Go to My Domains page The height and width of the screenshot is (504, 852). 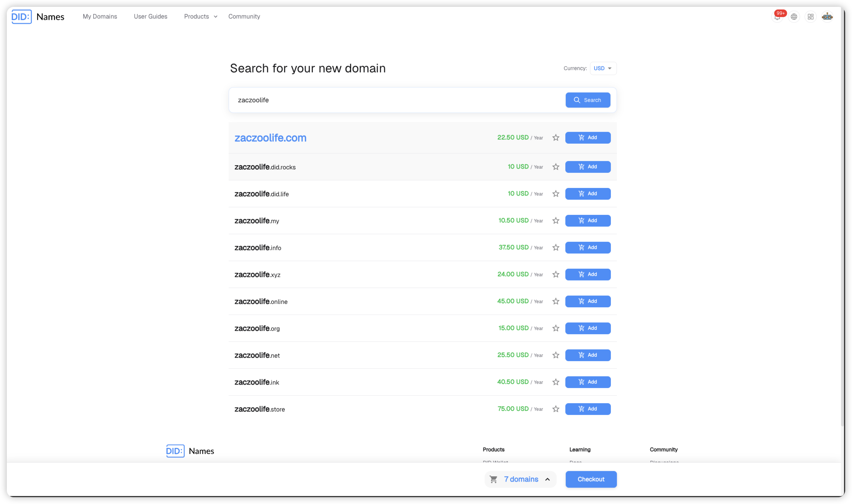tap(100, 17)
